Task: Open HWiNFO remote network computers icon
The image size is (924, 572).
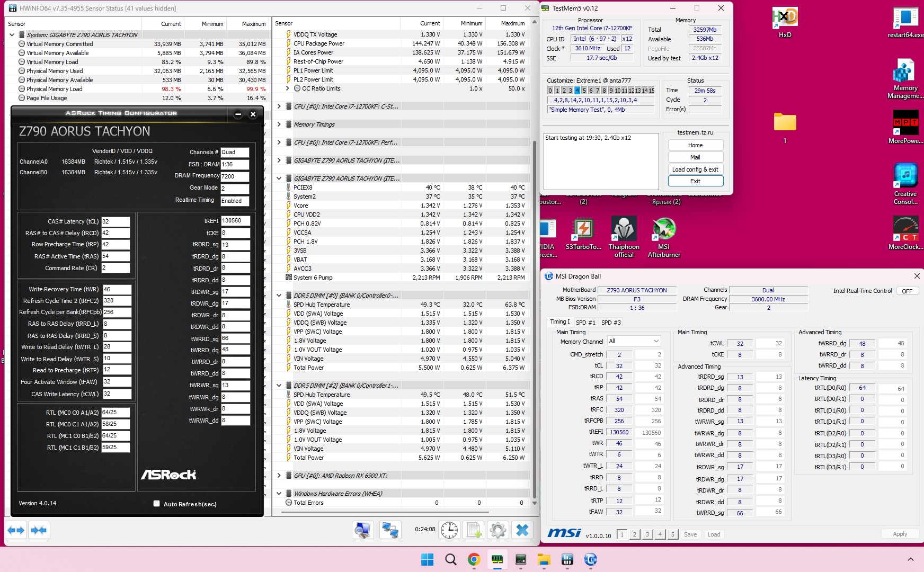Action: (x=390, y=530)
